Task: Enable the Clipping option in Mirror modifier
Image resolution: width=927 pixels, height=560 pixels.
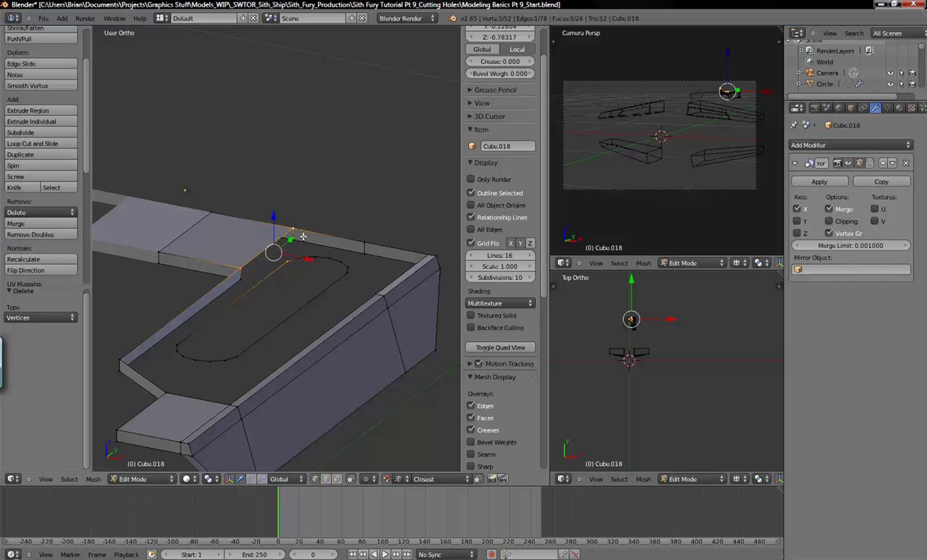Action: pos(829,221)
